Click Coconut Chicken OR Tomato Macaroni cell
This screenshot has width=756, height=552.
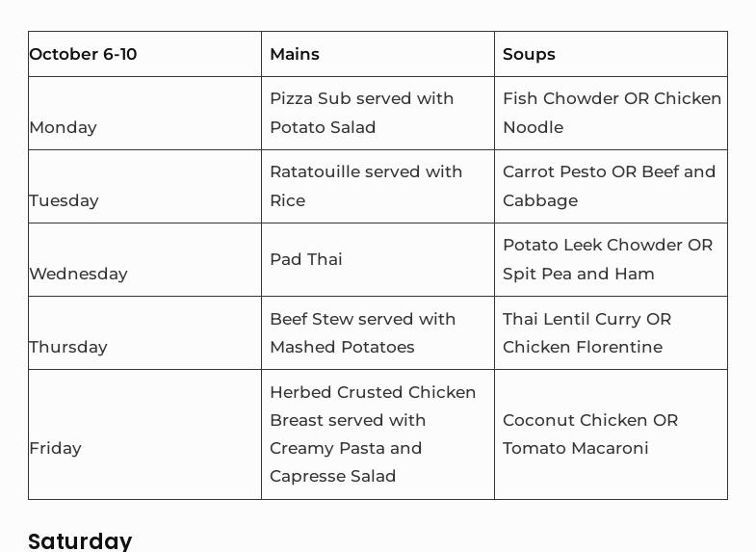click(x=611, y=434)
